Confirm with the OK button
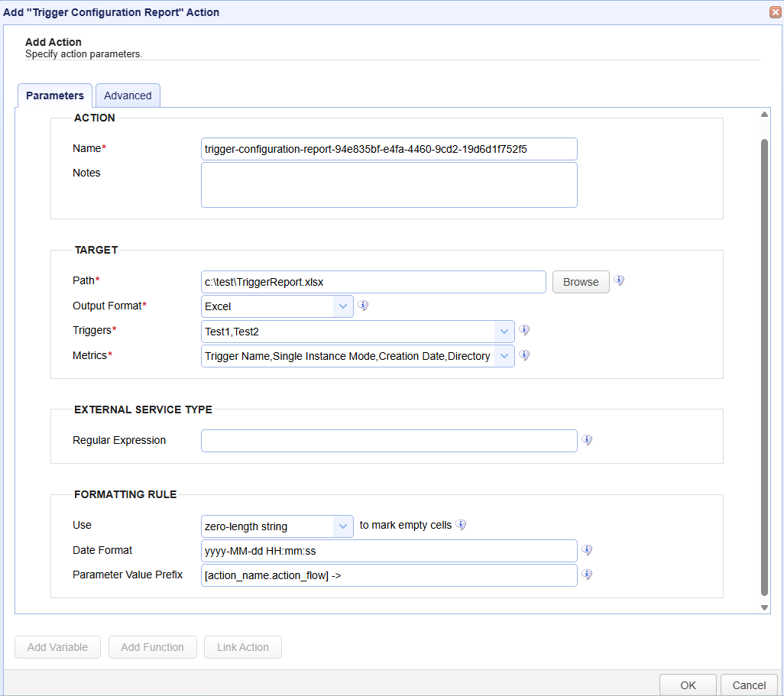This screenshot has height=696, width=784. point(688,685)
